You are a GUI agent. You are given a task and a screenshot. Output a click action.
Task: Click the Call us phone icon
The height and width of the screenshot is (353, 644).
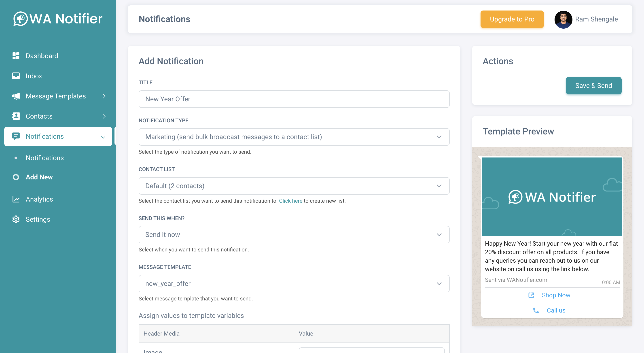536,310
